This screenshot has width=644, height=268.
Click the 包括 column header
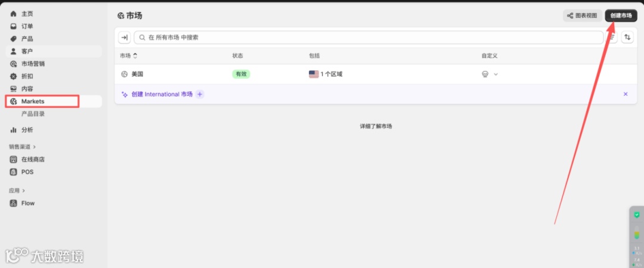[314, 55]
